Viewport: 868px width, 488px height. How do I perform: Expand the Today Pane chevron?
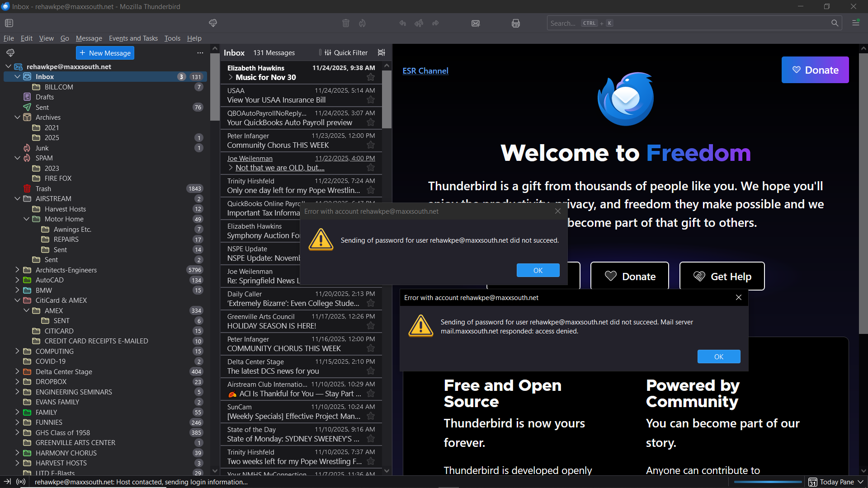pyautogui.click(x=860, y=482)
